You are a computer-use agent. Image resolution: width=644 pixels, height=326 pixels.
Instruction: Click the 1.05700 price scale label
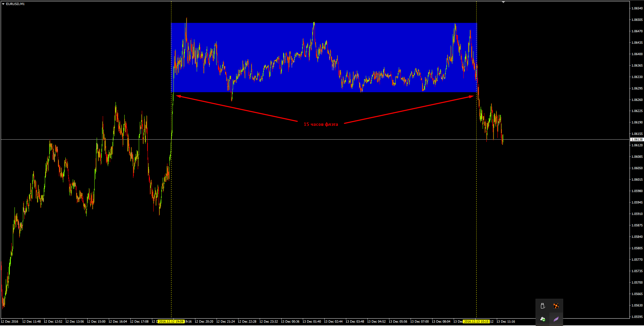(x=637, y=283)
